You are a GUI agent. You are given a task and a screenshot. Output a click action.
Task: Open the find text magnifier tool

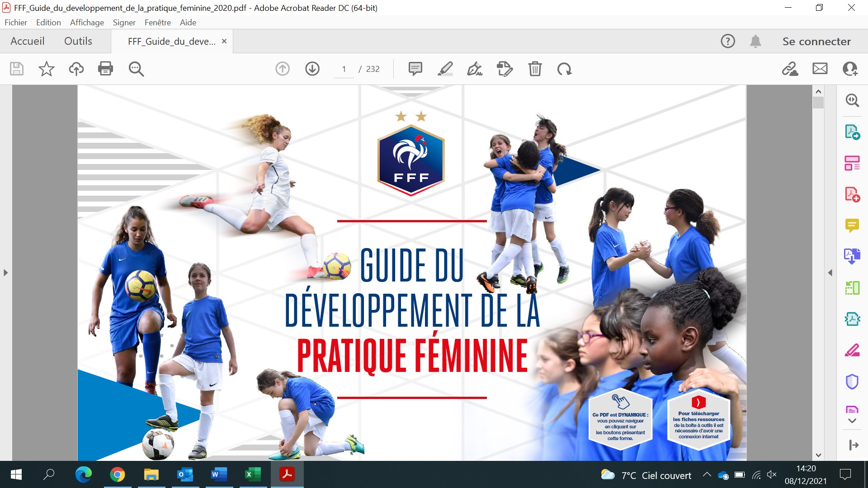136,69
